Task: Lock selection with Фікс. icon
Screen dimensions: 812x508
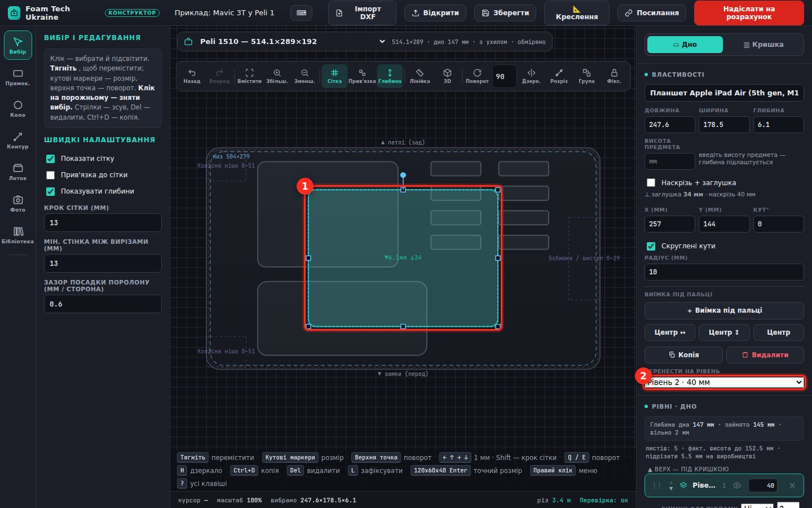Action: pyautogui.click(x=614, y=76)
